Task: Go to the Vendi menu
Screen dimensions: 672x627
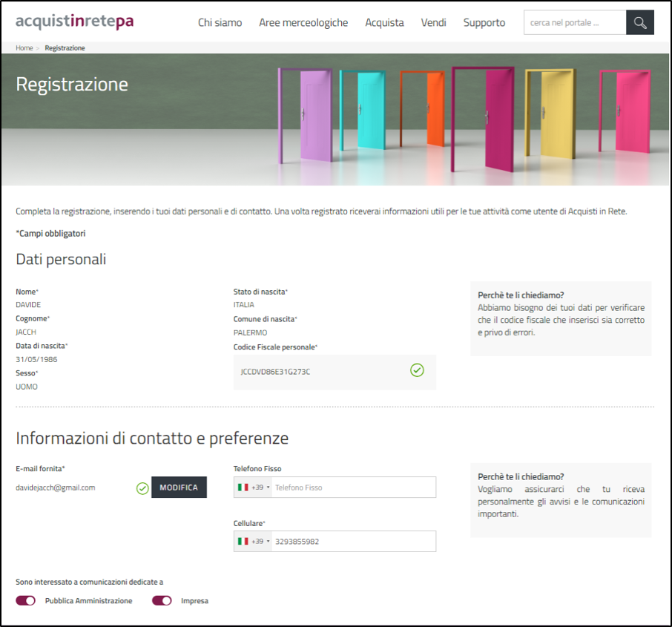Action: [433, 22]
